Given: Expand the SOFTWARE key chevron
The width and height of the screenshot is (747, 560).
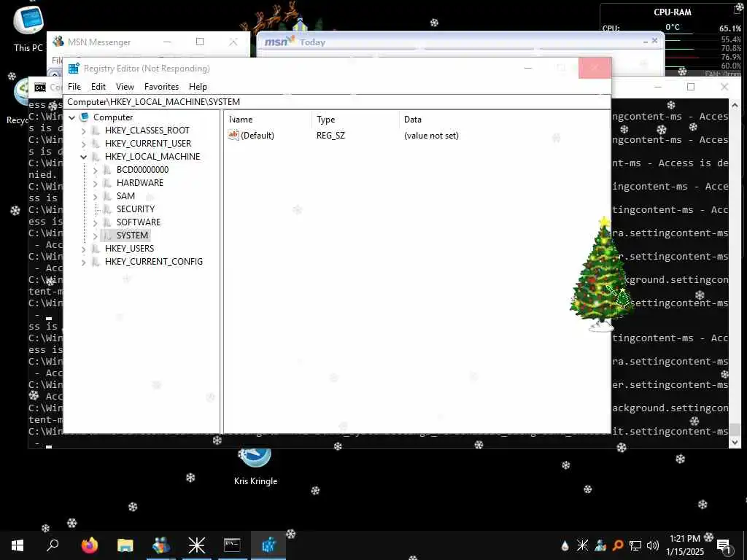Looking at the screenshot, I should tap(95, 222).
